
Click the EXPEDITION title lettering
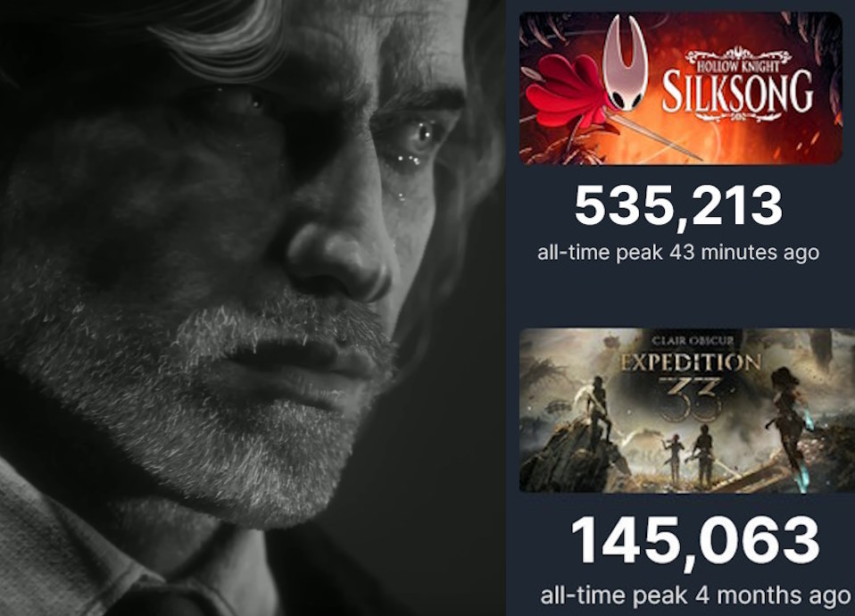click(x=690, y=362)
